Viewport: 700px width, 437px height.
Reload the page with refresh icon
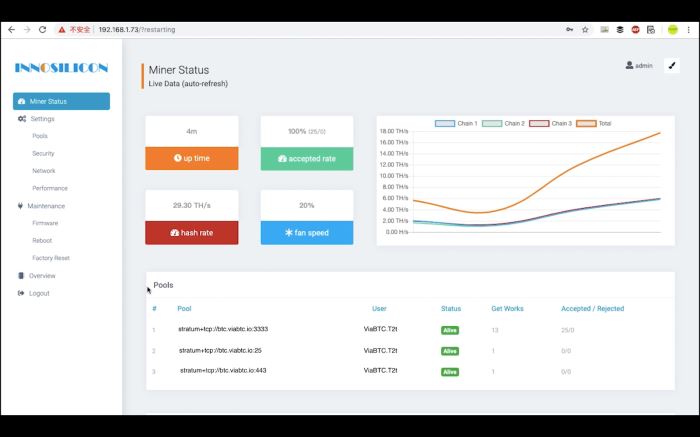(42, 29)
